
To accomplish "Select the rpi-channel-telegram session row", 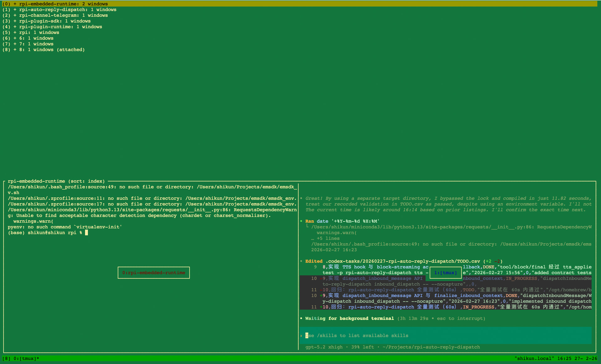I will point(55,15).
